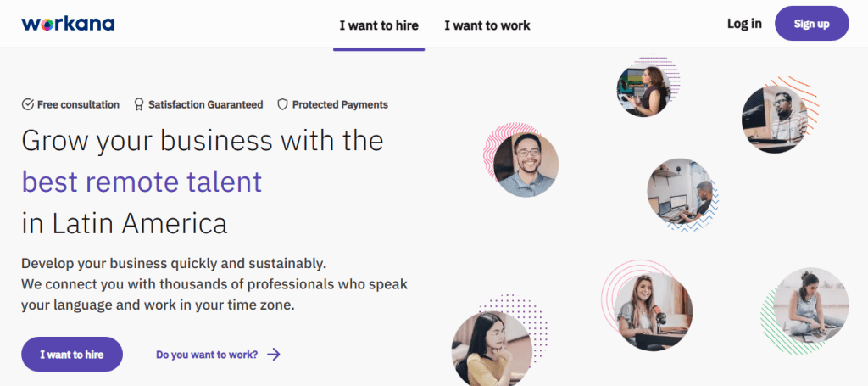The image size is (868, 386).
Task: Click the Log in link
Action: click(744, 24)
